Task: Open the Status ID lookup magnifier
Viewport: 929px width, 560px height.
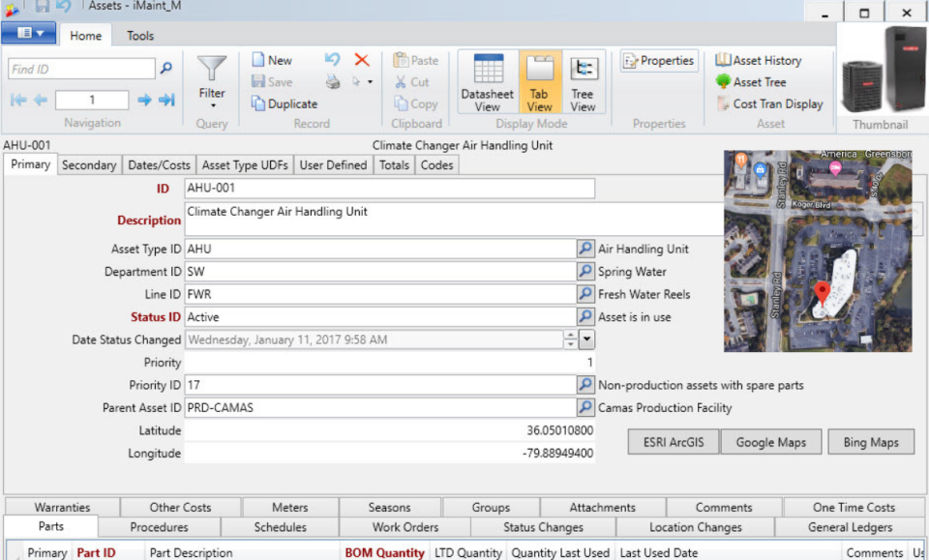Action: pos(586,316)
